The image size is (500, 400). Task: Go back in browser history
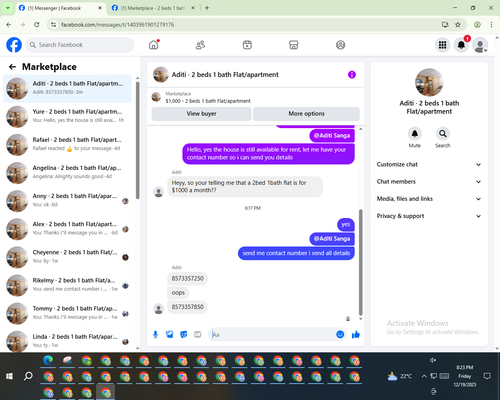[9, 25]
